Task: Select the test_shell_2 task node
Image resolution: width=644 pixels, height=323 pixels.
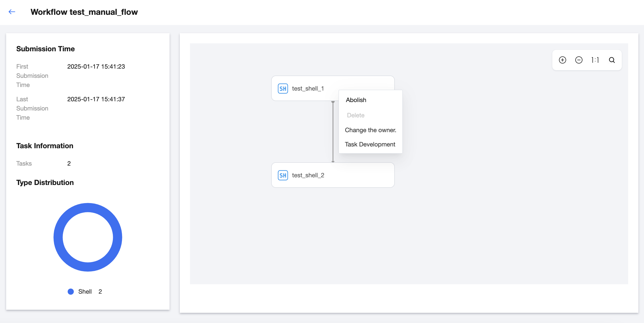Action: tap(332, 175)
